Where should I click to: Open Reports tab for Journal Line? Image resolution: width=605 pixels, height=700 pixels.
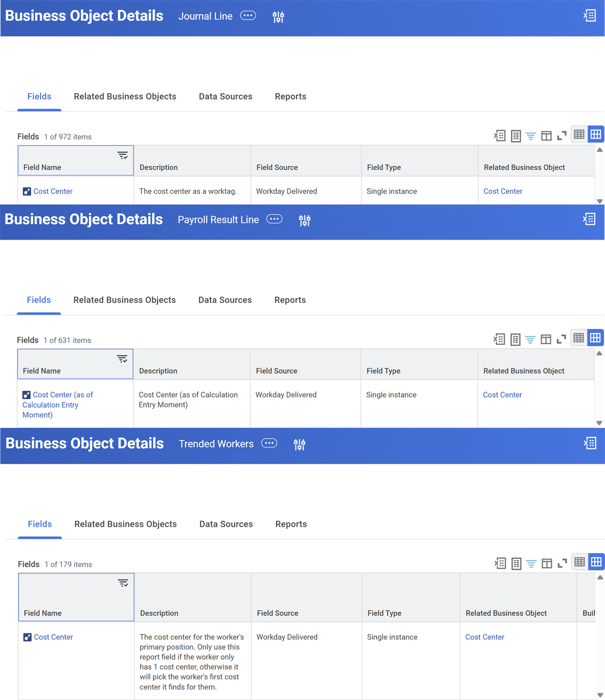[290, 96]
